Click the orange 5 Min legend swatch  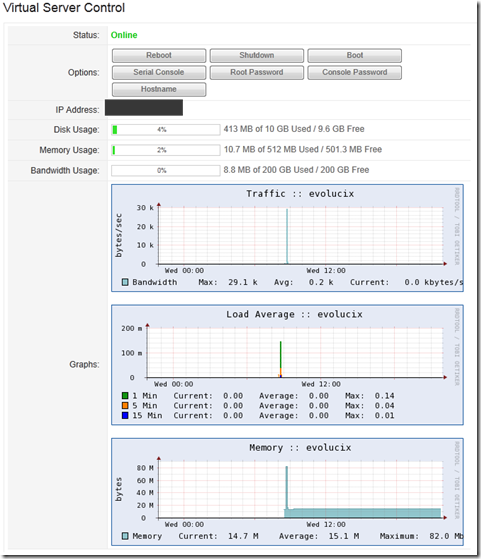[125, 406]
